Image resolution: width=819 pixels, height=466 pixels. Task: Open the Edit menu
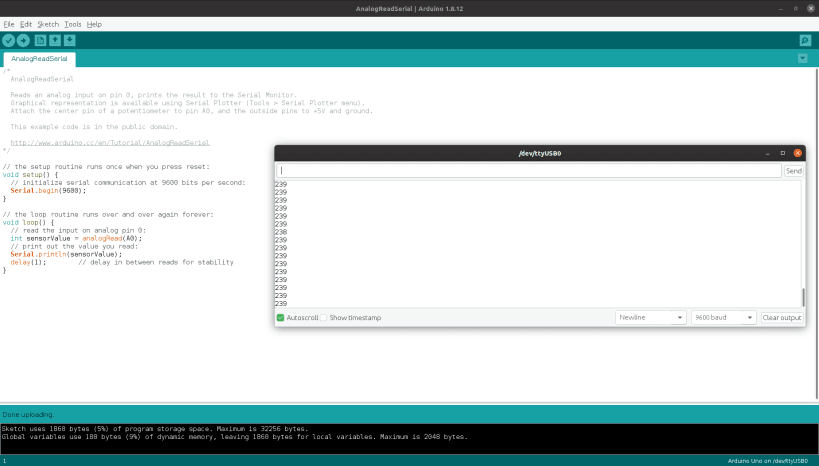(x=26, y=24)
